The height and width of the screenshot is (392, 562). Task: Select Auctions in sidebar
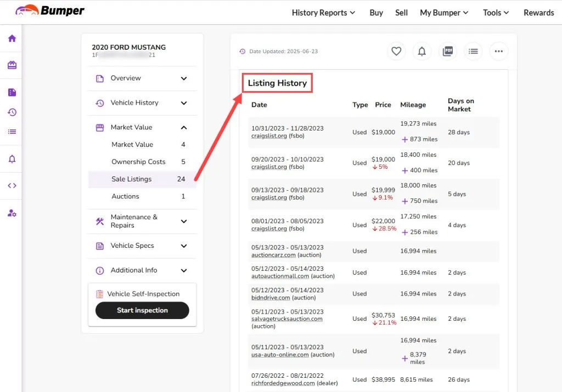tap(142, 196)
